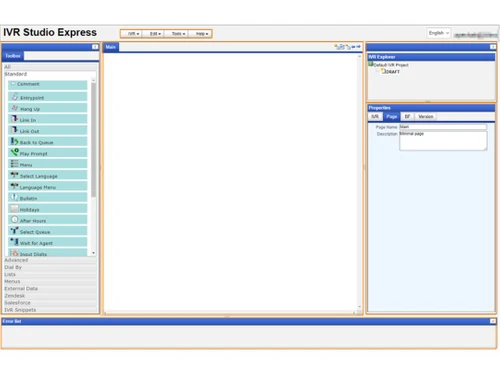Expand the SalesForce toolbox category
This screenshot has height=375, width=500.
coord(50,303)
